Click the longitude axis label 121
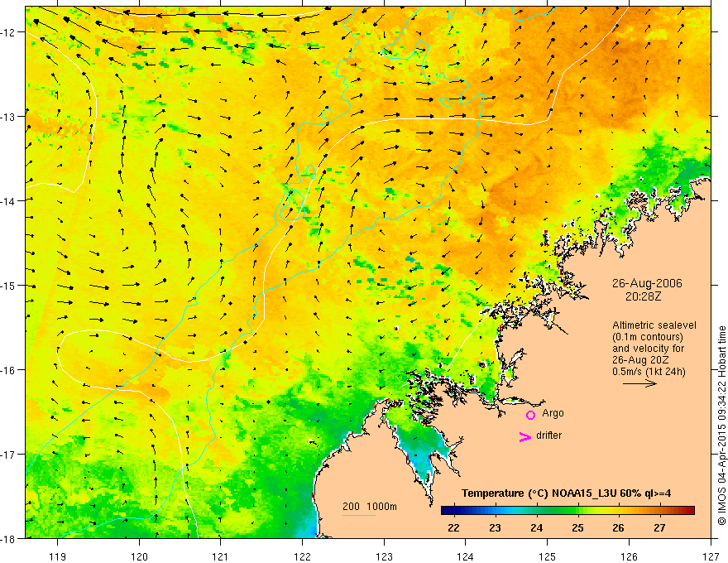The image size is (728, 563). 221,556
